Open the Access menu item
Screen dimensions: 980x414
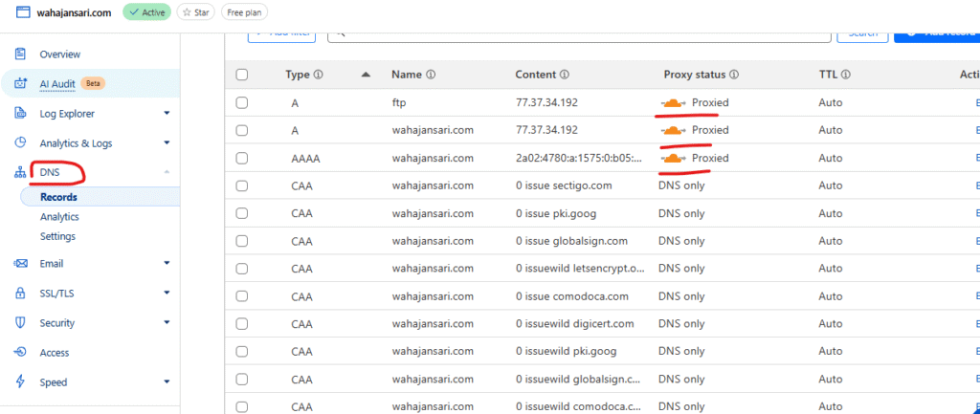point(54,353)
